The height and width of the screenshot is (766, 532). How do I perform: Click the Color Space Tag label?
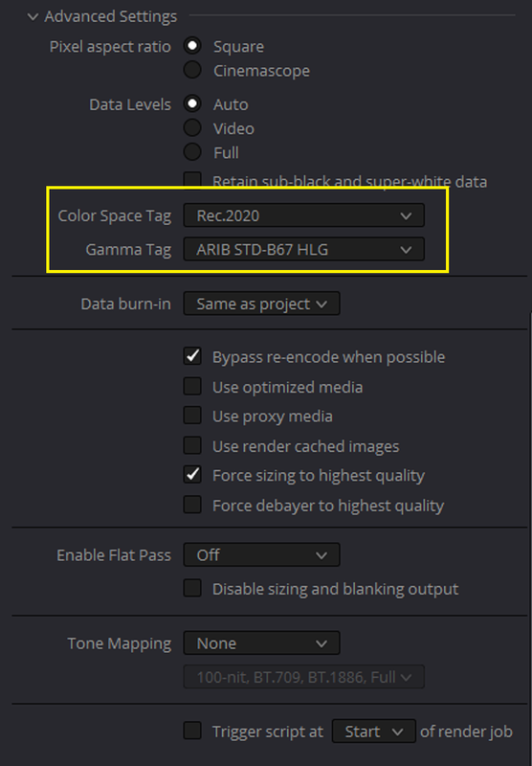[115, 216]
